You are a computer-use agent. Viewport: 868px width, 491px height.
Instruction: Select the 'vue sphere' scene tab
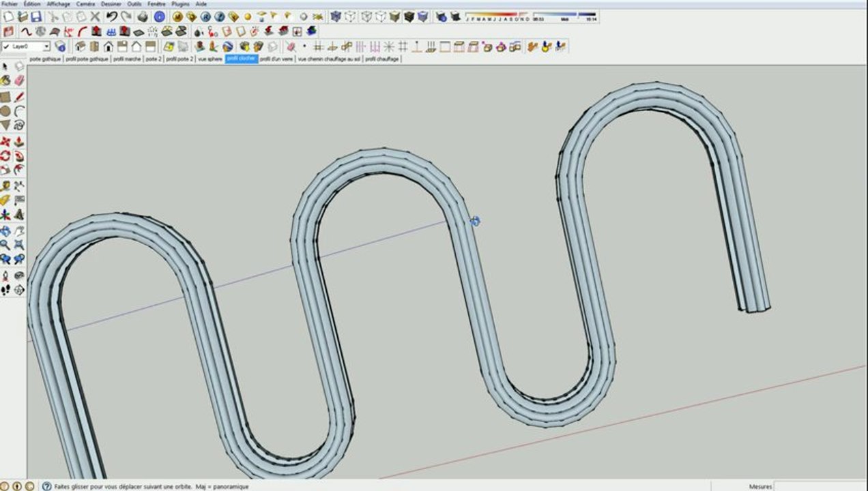click(x=210, y=59)
